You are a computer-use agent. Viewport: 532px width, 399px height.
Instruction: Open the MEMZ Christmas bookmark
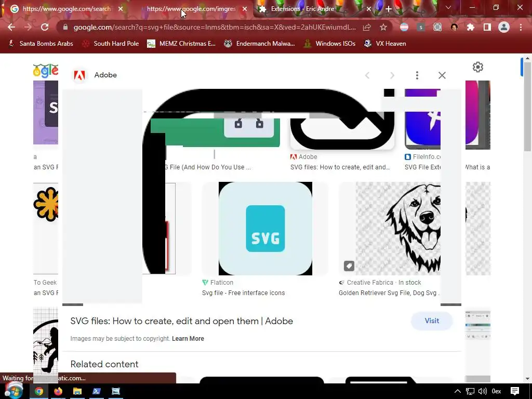pyautogui.click(x=181, y=44)
